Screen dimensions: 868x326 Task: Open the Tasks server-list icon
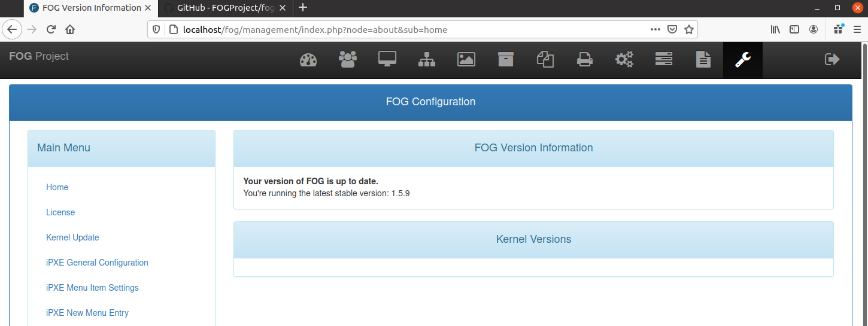pyautogui.click(x=664, y=59)
